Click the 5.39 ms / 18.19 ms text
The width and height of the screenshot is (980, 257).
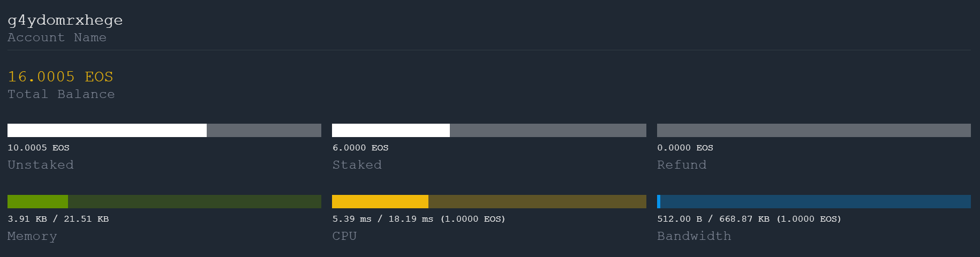point(383,219)
